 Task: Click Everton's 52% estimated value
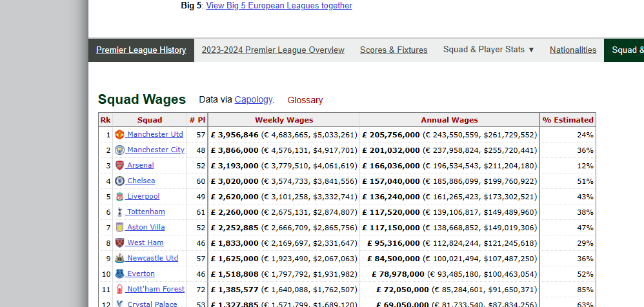click(585, 274)
